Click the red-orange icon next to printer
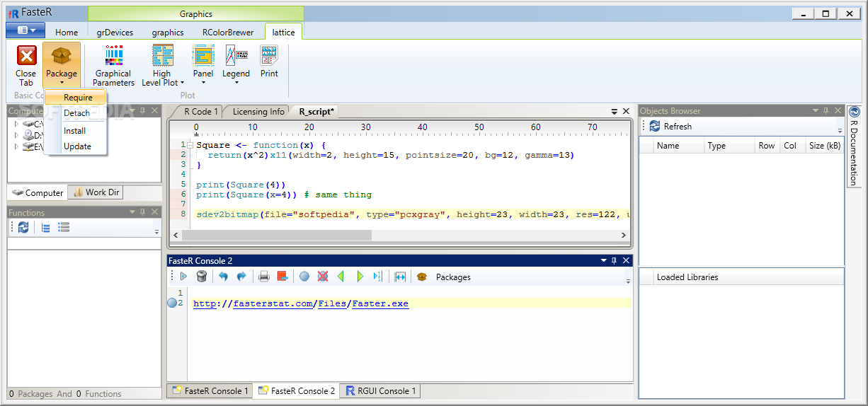Image resolution: width=868 pixels, height=406 pixels. pos(282,277)
